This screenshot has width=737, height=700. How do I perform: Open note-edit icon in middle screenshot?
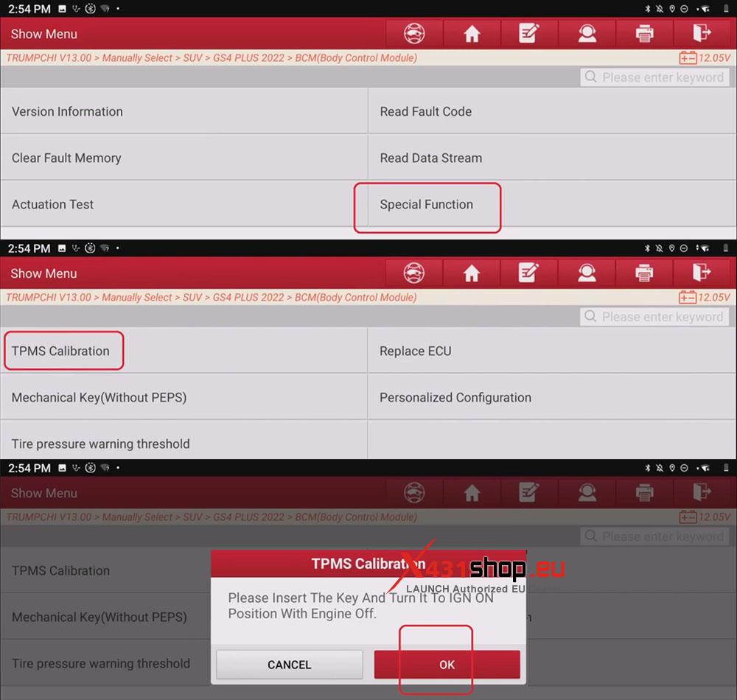[528, 273]
